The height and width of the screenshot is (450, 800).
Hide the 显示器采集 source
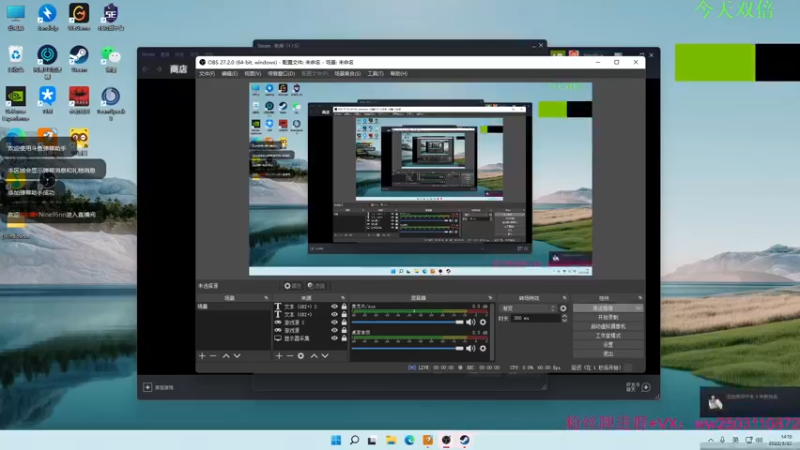(x=334, y=338)
